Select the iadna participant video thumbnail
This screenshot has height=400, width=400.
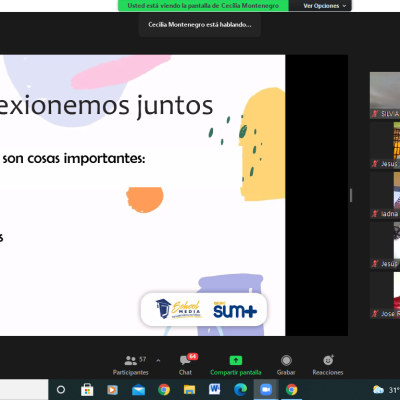click(385, 195)
